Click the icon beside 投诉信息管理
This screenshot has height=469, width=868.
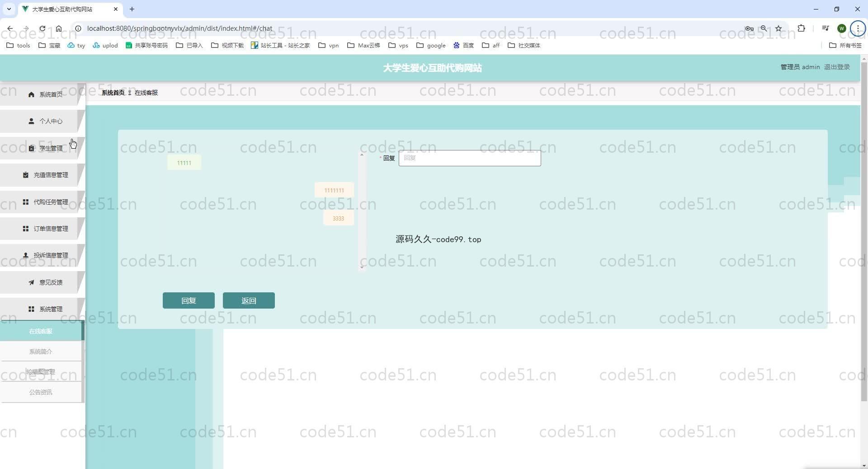[x=26, y=255]
